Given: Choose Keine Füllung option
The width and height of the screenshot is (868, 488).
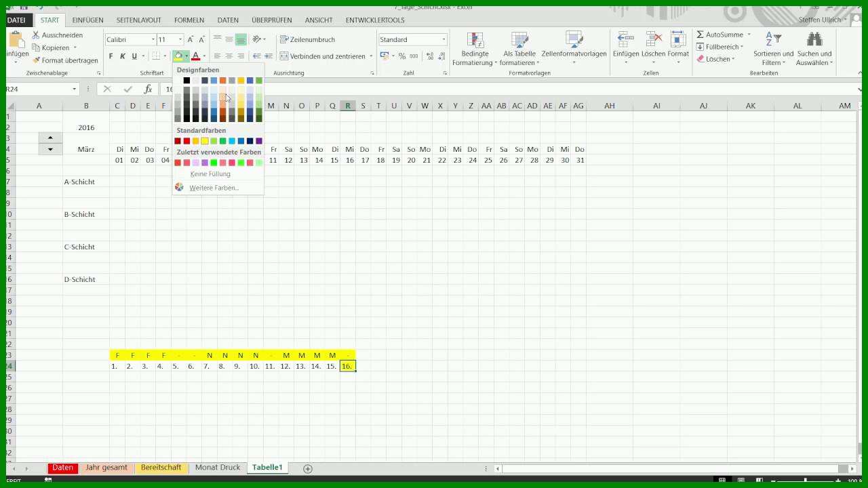Looking at the screenshot, I should [x=210, y=174].
